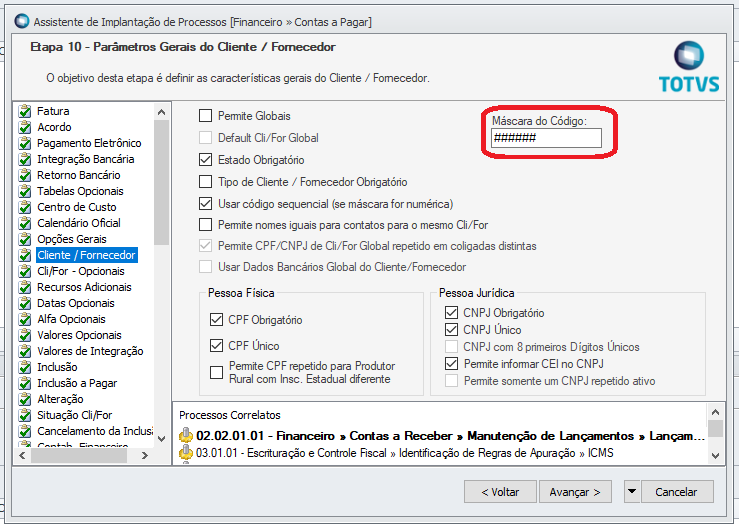
Task: Enable the Permite Globais checkbox
Action: pos(205,116)
